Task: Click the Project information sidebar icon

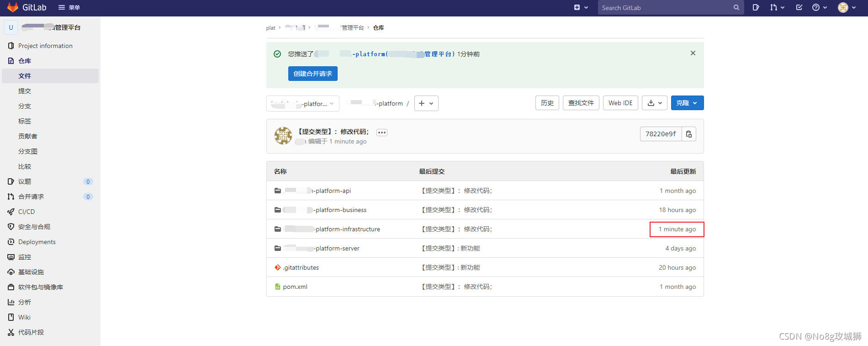Action: 11,46
